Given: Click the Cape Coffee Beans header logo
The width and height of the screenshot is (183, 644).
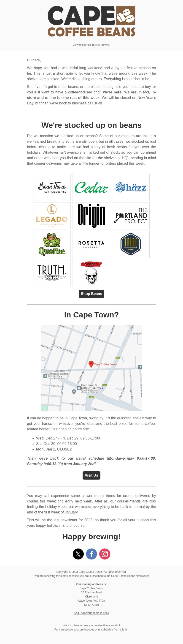Looking at the screenshot, I should [x=91, y=22].
